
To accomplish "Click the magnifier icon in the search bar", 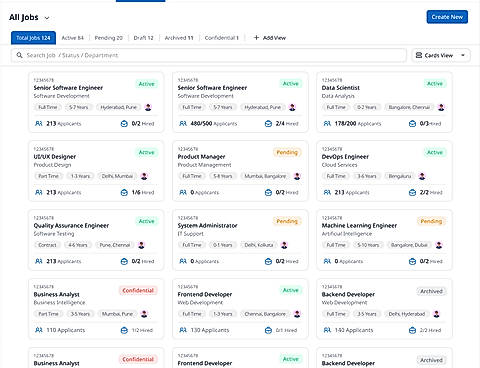I will [x=20, y=55].
